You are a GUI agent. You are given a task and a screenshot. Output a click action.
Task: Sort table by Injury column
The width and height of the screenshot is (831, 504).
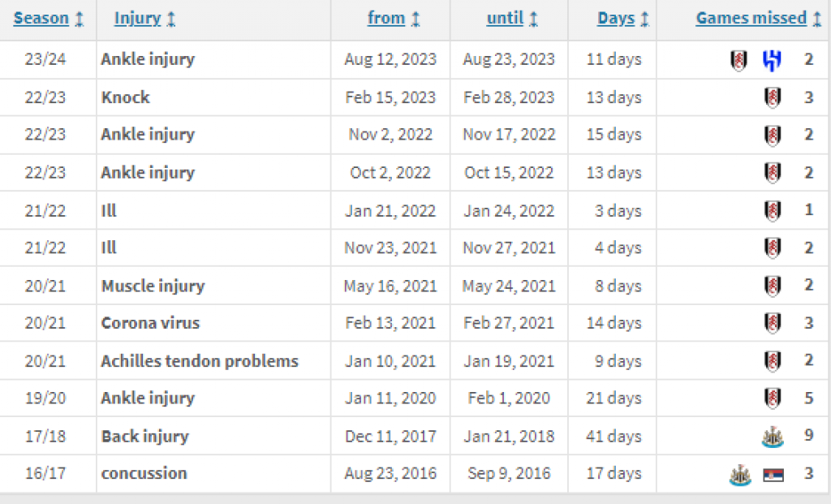coord(137,19)
